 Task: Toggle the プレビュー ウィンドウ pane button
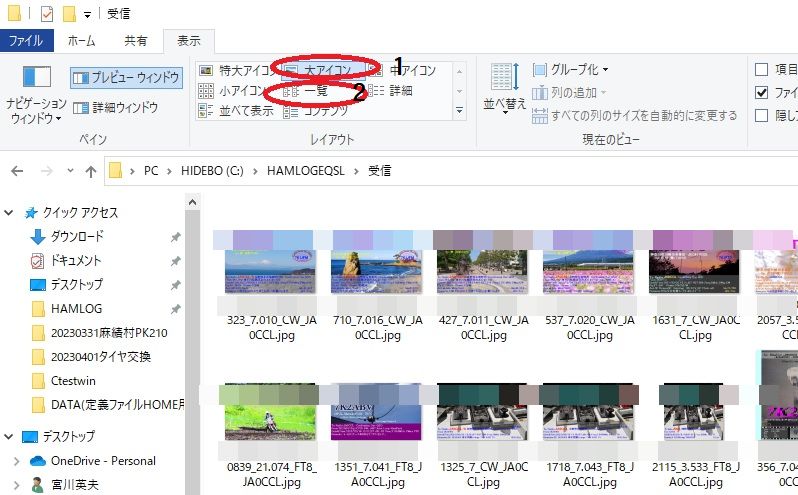[126, 77]
